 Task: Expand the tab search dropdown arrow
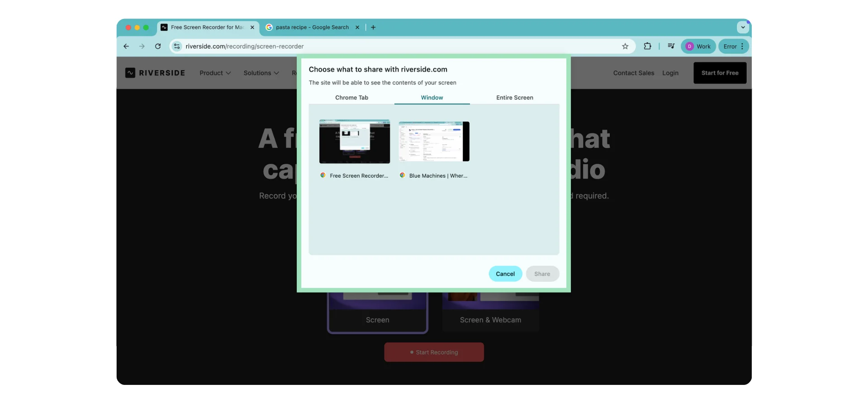coord(743,27)
